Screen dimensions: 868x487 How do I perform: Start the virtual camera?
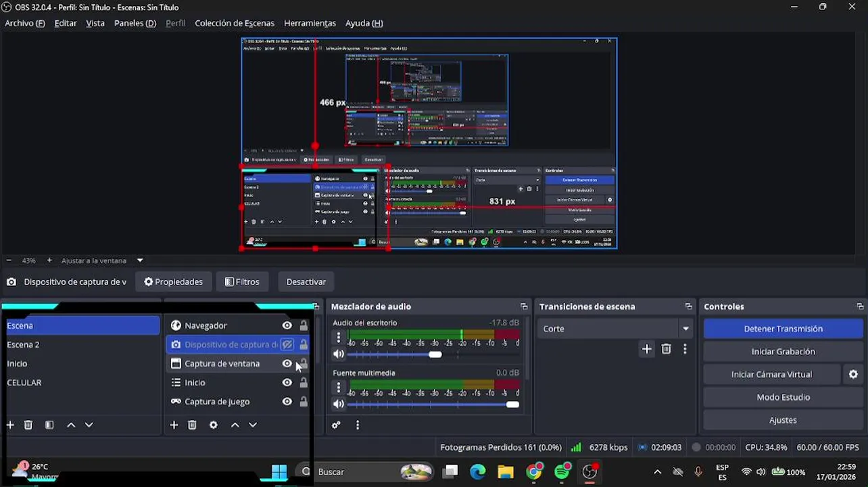click(x=771, y=374)
